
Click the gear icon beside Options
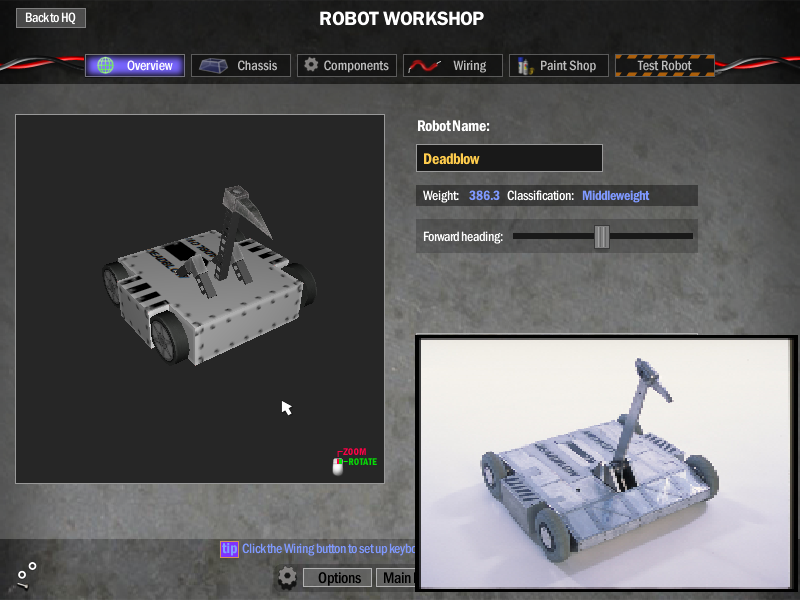287,577
